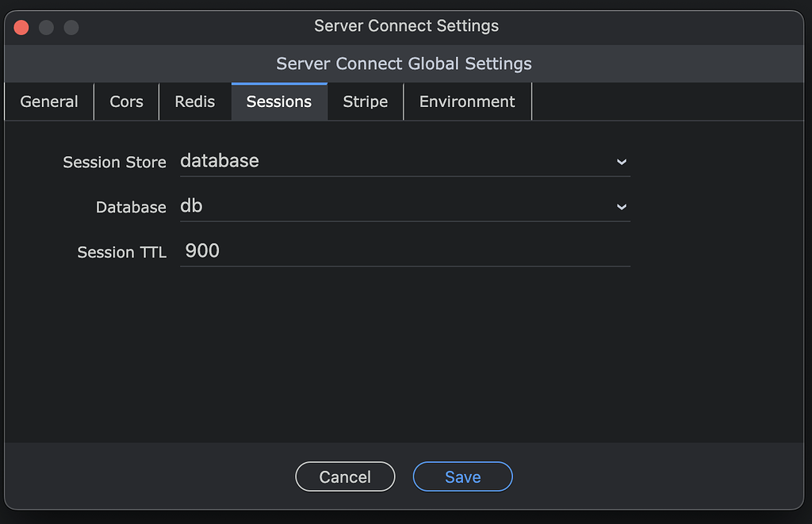812x524 pixels.
Task: Click the Server Connect Settings title bar
Action: tap(406, 25)
